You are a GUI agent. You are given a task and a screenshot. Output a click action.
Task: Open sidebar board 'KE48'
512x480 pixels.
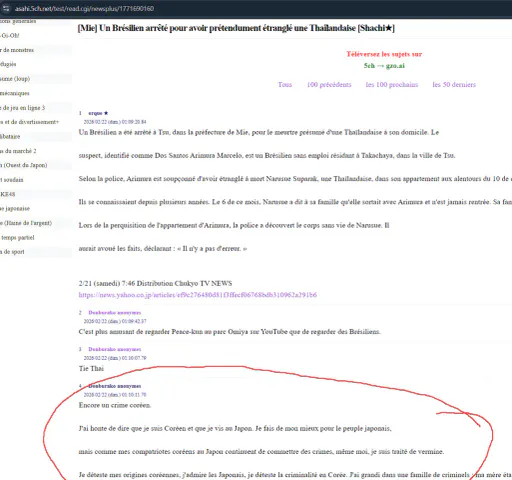[x=8, y=194]
